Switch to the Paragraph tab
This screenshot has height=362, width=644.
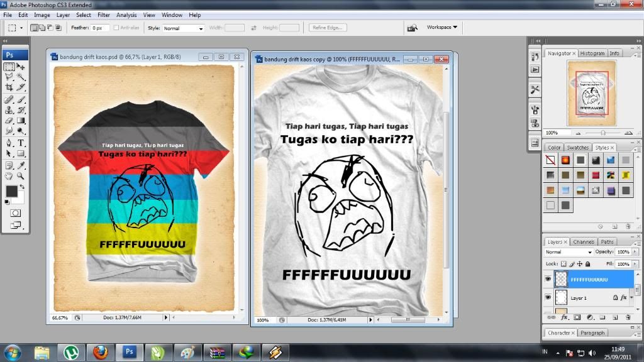592,333
